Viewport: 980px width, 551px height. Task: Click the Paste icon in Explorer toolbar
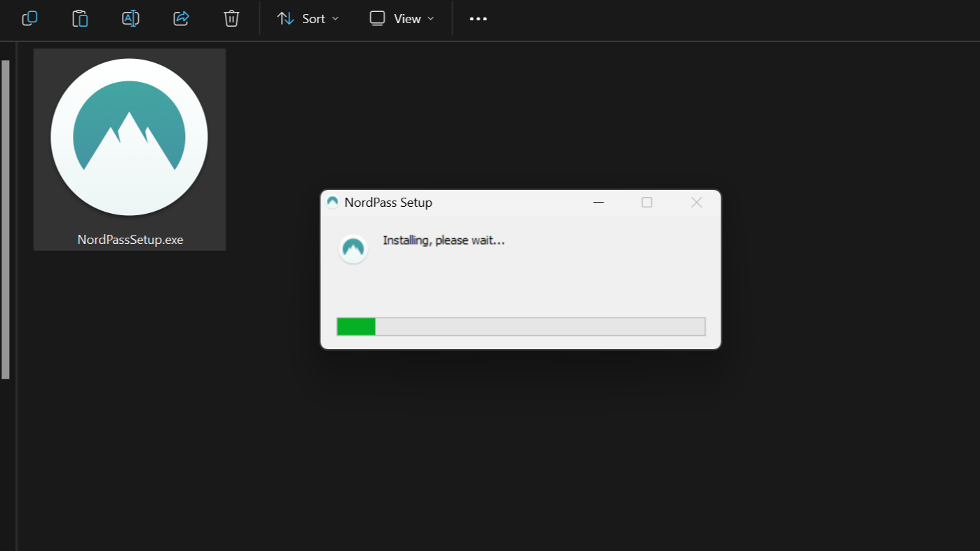click(80, 19)
